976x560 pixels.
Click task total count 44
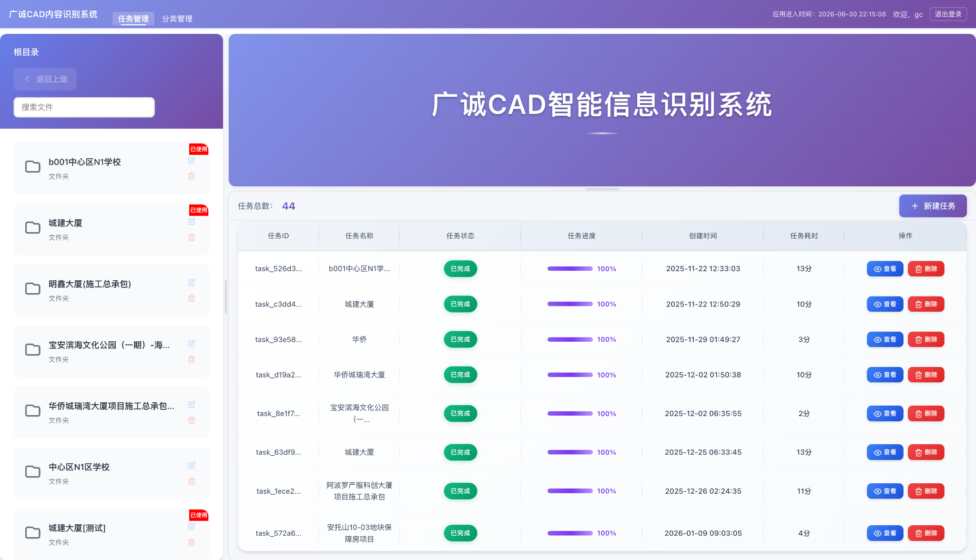pos(288,206)
